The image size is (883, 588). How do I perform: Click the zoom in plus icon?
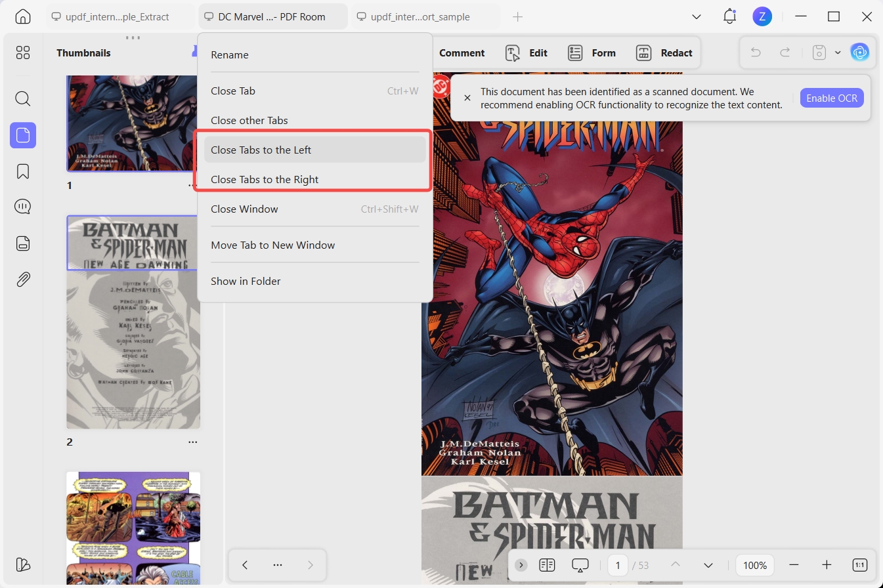click(x=827, y=565)
